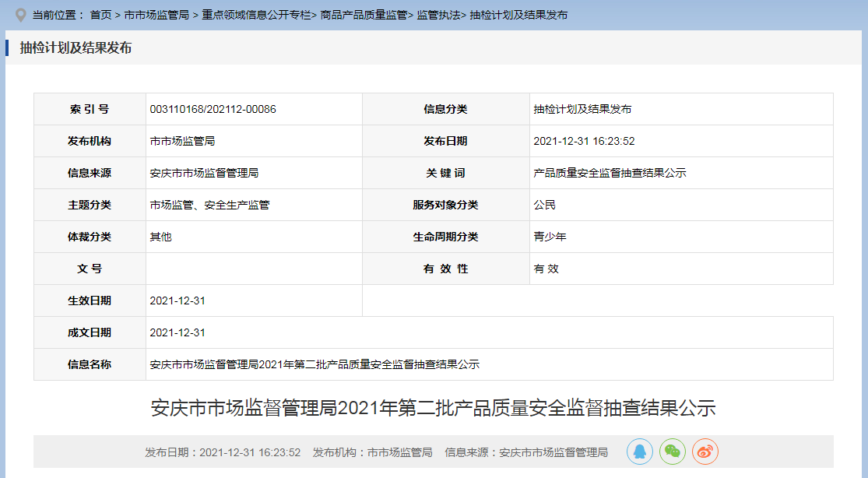868x478 pixels.
Task: Click the 有 效 性 label cell
Action: coord(445,269)
